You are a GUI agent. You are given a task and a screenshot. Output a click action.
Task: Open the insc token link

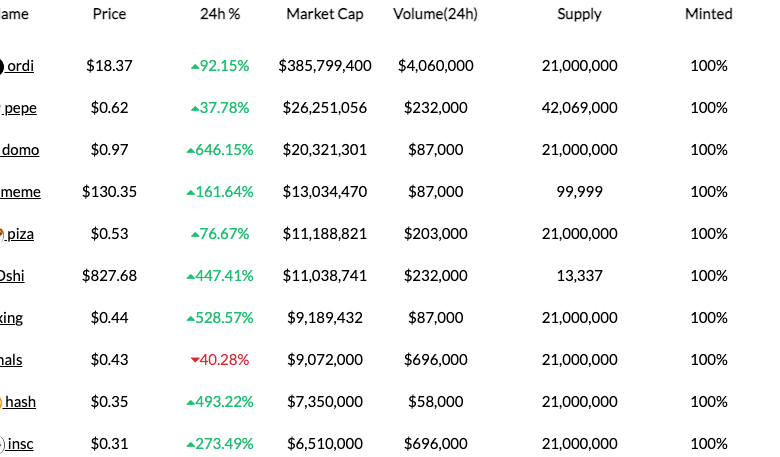(x=21, y=444)
